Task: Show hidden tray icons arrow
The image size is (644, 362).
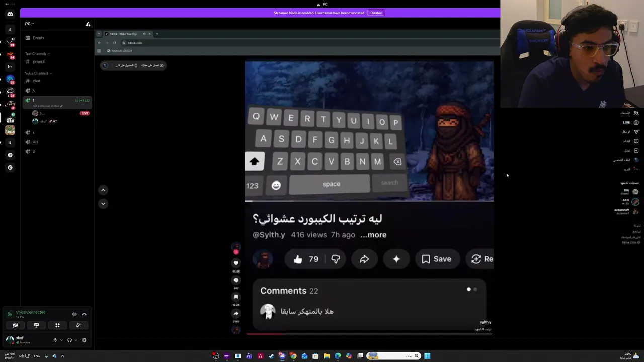Action: pos(62,356)
